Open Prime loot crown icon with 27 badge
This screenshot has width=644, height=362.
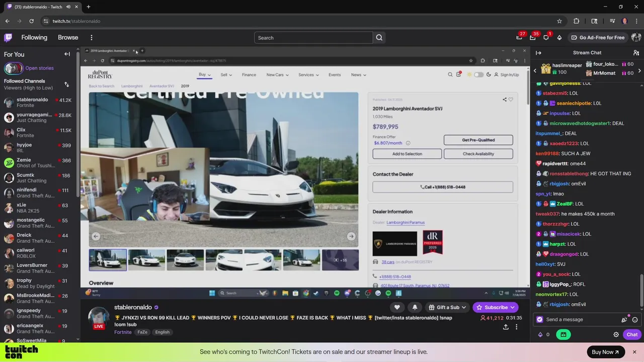click(x=519, y=38)
